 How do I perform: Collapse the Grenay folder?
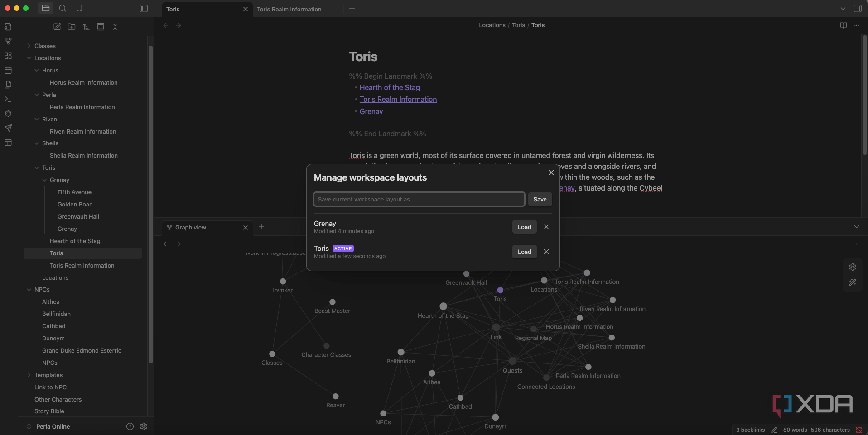[44, 180]
